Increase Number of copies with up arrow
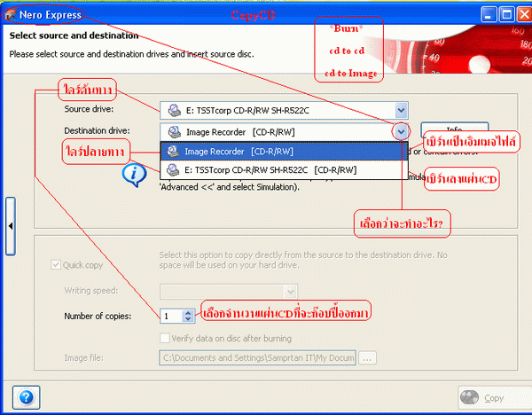This screenshot has width=532, height=415. pos(188,313)
